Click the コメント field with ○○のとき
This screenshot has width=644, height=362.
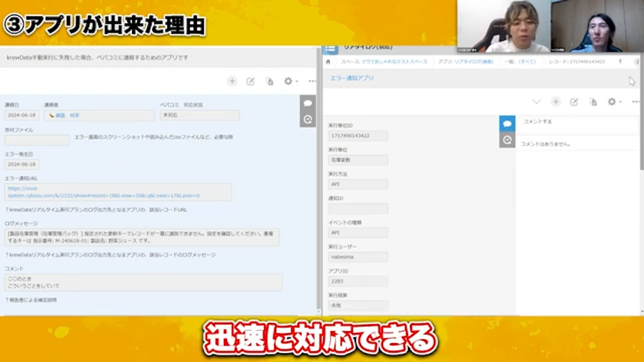[x=143, y=282]
